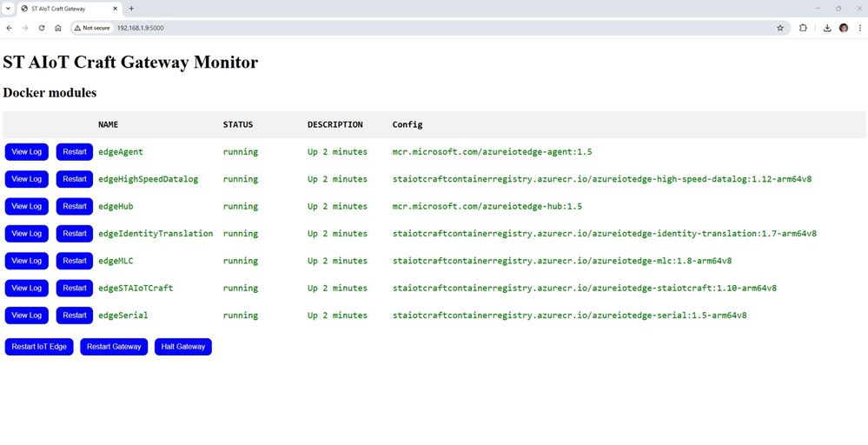868x445 pixels.
Task: Click the edgeHub module name
Action: point(116,206)
